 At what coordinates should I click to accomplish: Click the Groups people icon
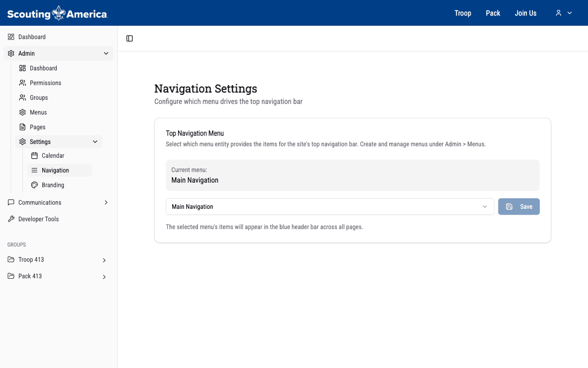pos(23,98)
